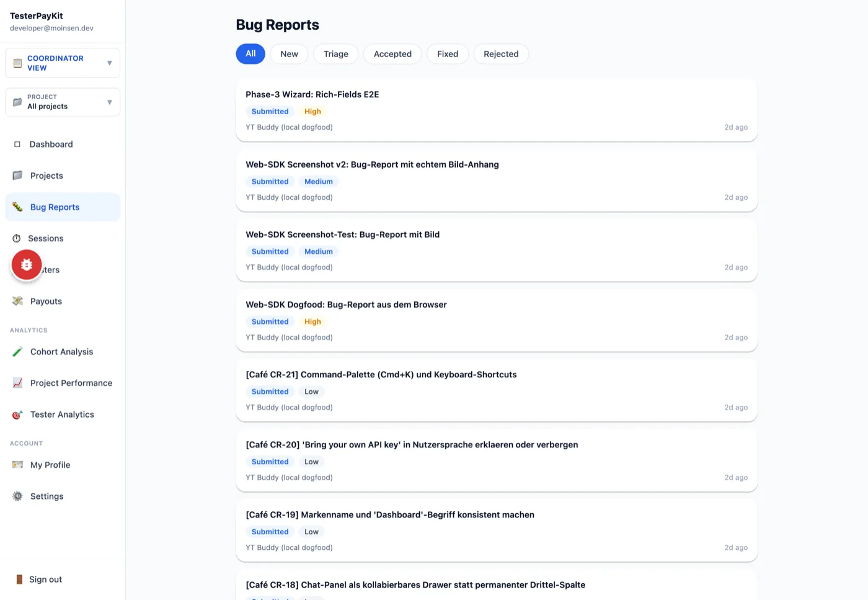Open 'Phase-3 Wizard: Rich-Fields E2E' report
The width and height of the screenshot is (868, 600).
point(497,110)
